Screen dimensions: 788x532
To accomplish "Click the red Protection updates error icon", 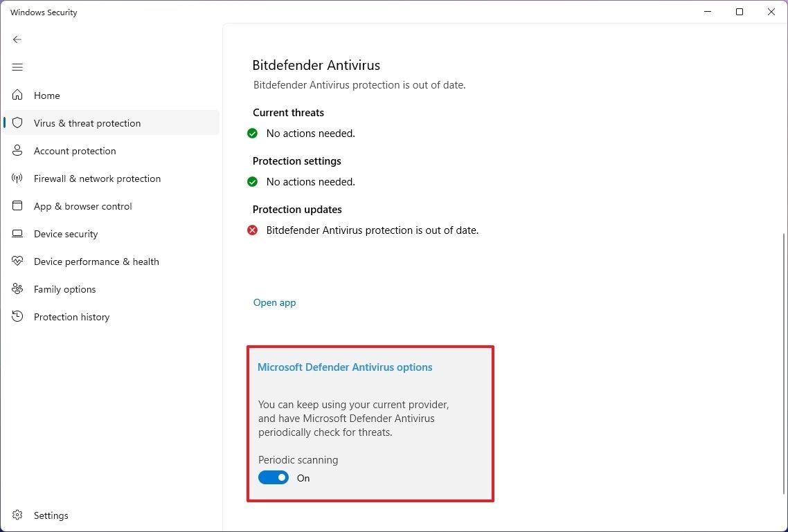I will coord(252,230).
